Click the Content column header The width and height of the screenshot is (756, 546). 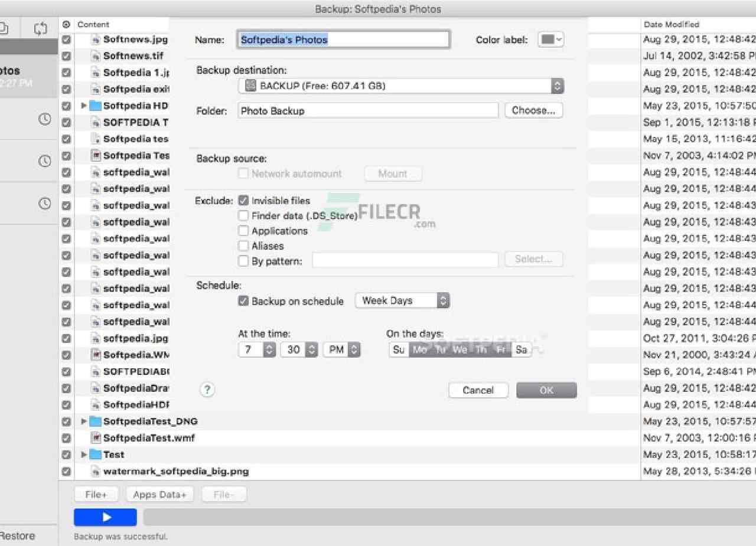(x=93, y=25)
